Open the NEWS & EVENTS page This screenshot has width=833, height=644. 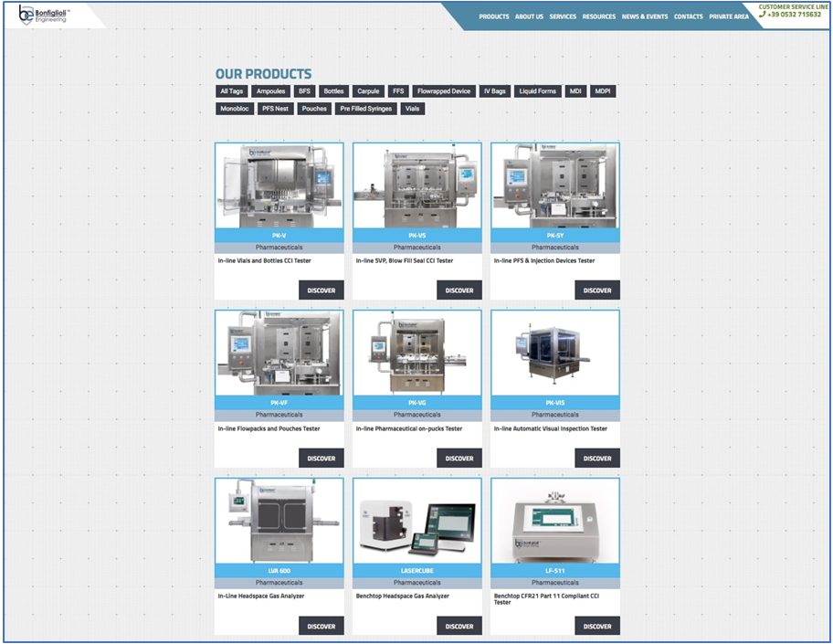[644, 16]
